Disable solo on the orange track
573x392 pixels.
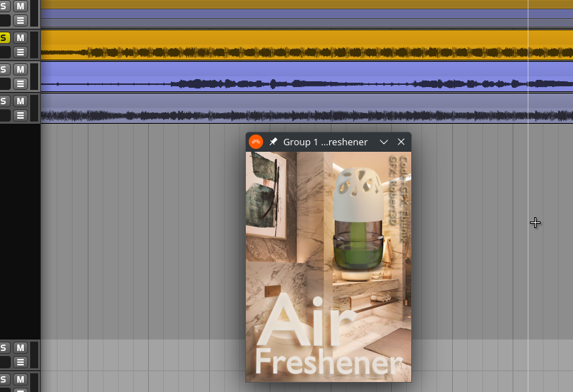click(4, 37)
